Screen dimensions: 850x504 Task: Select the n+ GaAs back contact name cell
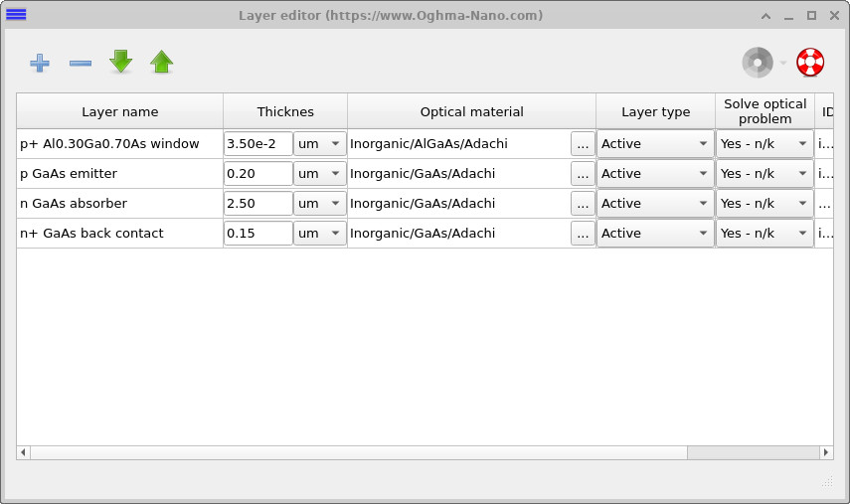120,233
